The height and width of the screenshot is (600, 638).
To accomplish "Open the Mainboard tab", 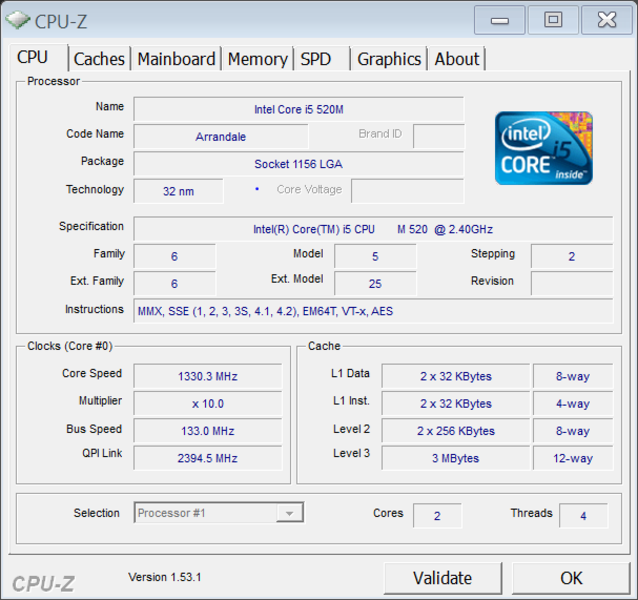I will [176, 59].
